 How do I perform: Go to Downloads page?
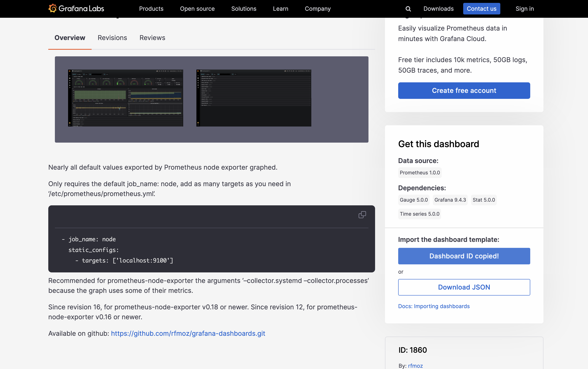438,9
